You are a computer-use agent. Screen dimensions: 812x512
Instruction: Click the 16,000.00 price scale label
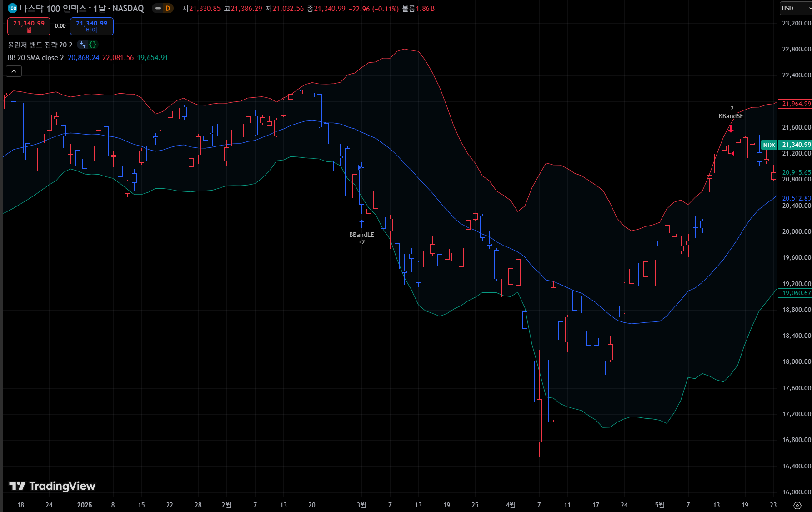click(796, 492)
